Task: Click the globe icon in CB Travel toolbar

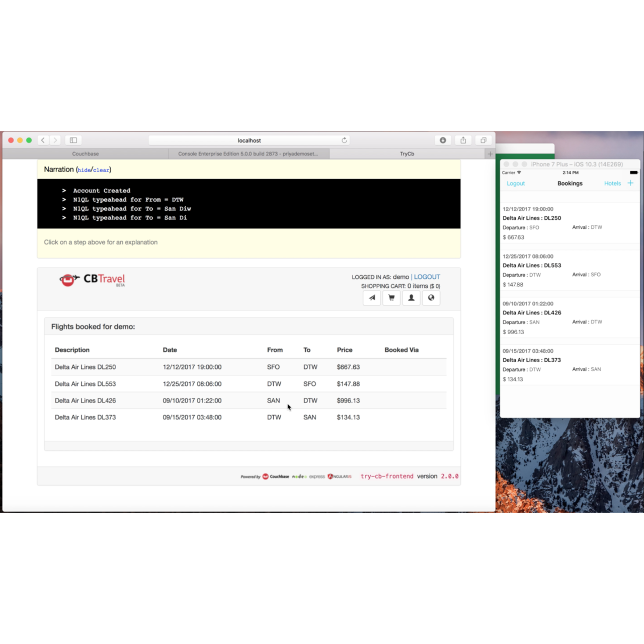Action: (431, 298)
